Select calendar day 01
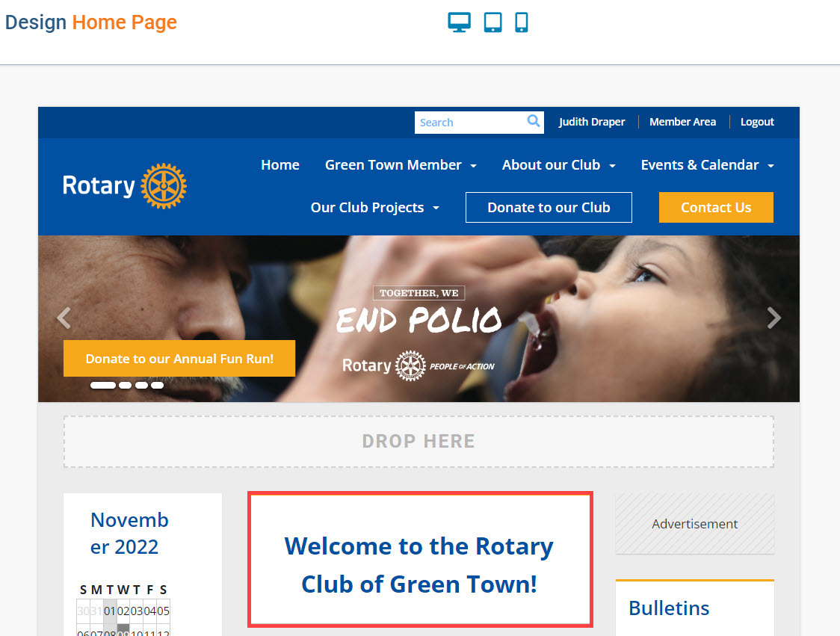Image resolution: width=840 pixels, height=636 pixels. click(x=110, y=611)
